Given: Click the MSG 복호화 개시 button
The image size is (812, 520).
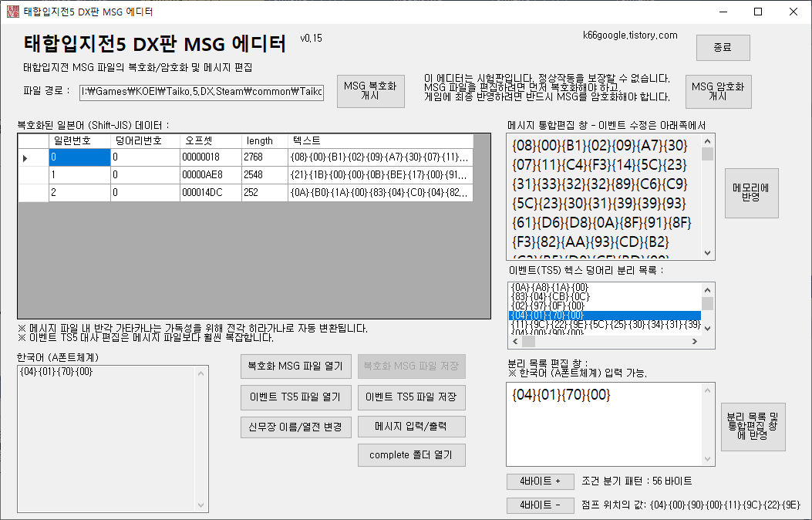Looking at the screenshot, I should 370,91.
